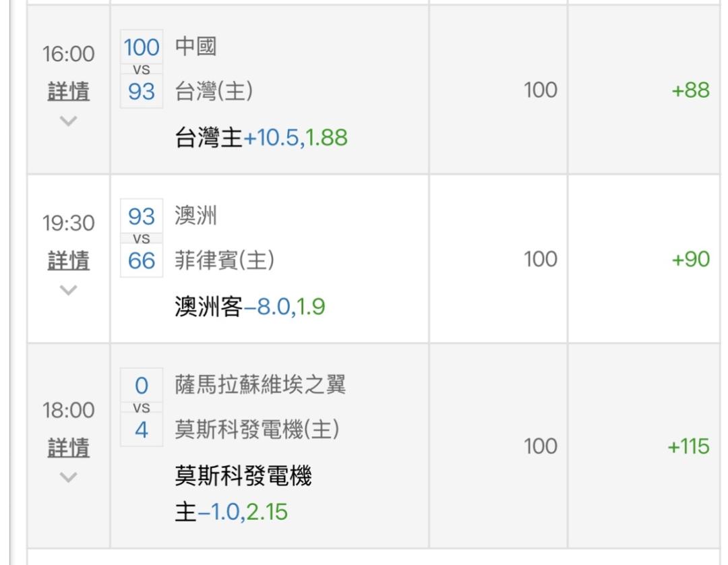Select team name 薩馬拉蘇維埃之翼
Viewport: 728px width, 565px height.
pyautogui.click(x=260, y=386)
